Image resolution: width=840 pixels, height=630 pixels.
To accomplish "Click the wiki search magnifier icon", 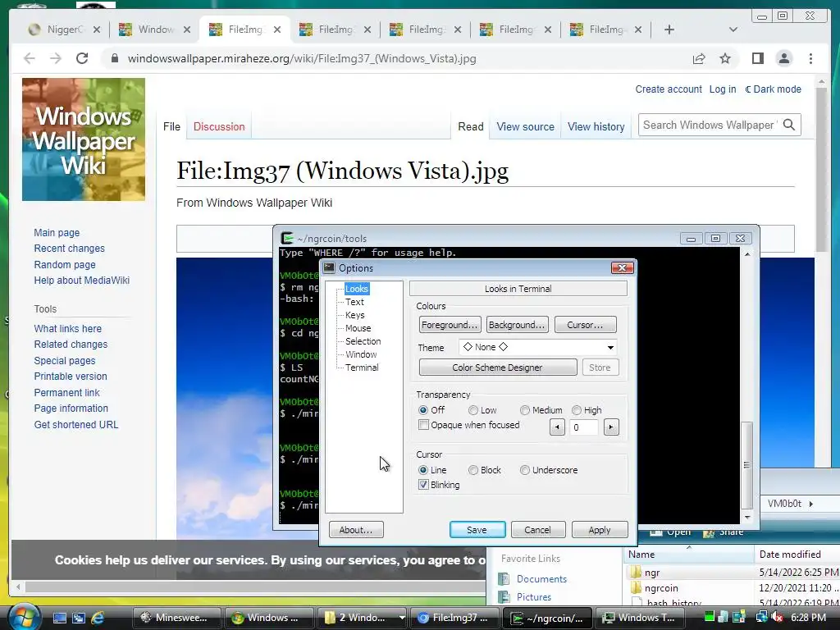I will 788,125.
